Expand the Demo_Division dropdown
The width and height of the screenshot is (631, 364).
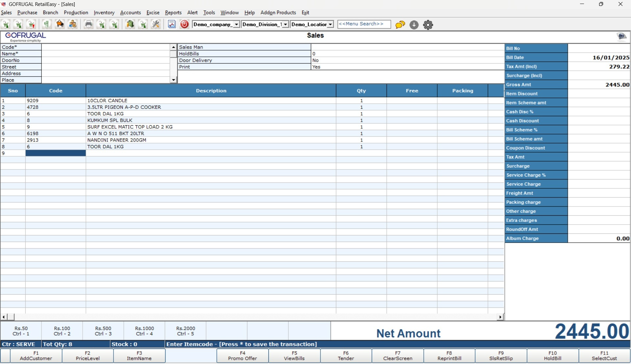[285, 24]
